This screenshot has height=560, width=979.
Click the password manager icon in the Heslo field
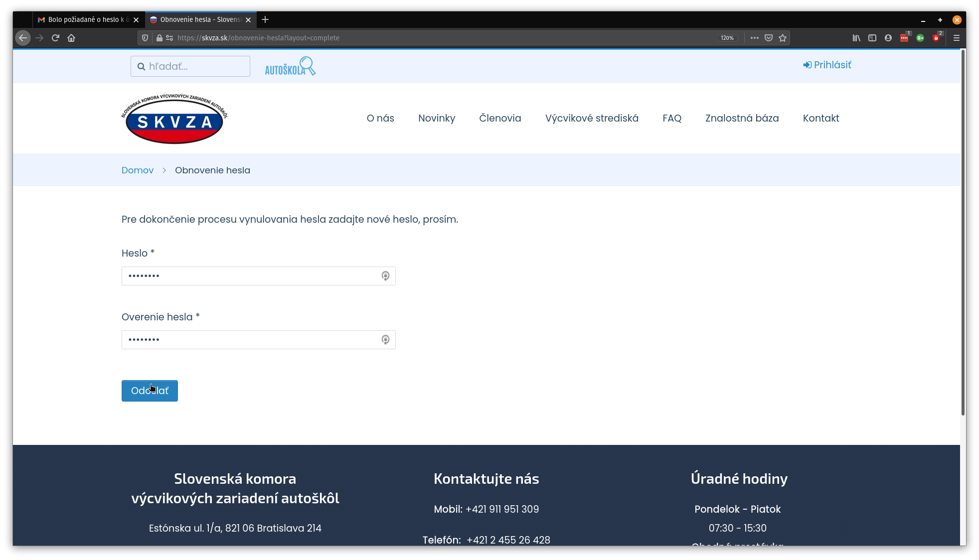pyautogui.click(x=385, y=276)
